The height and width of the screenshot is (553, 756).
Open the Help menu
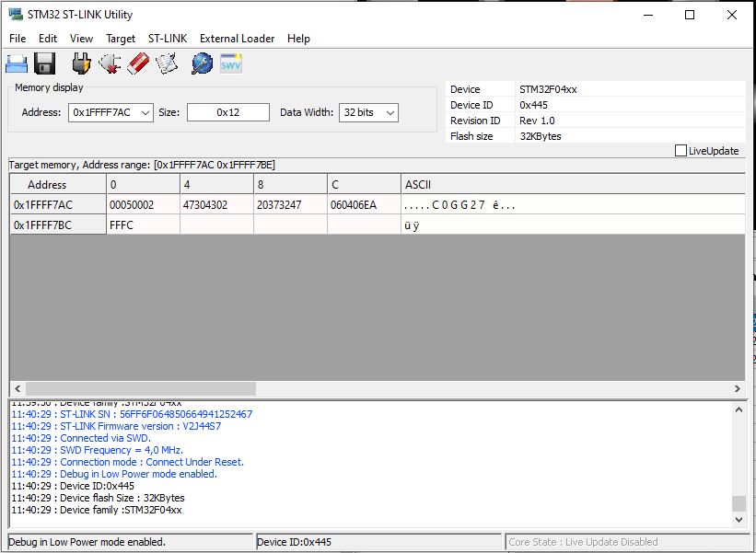pyautogui.click(x=298, y=39)
